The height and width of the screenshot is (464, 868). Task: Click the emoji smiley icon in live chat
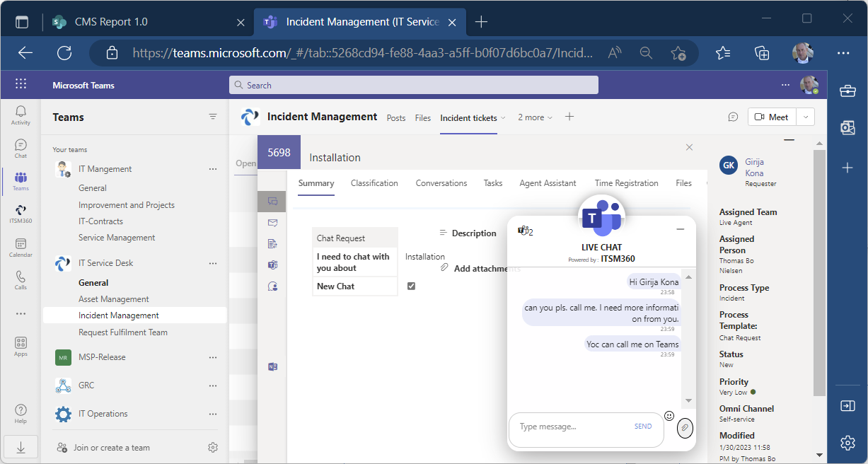669,416
